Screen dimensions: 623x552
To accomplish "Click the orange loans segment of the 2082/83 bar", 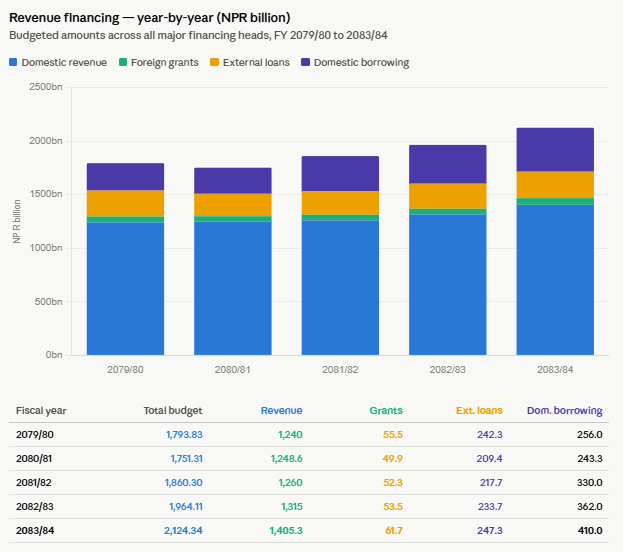I will coord(448,196).
